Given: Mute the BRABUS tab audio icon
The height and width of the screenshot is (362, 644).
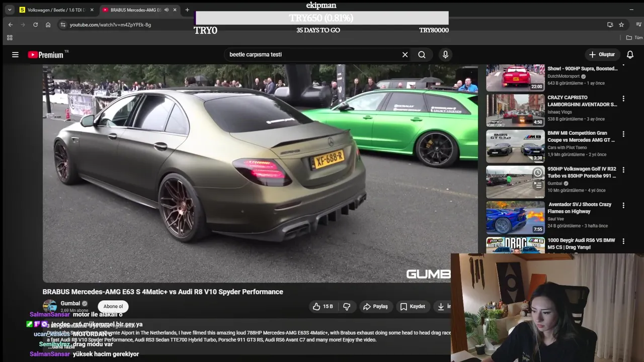Looking at the screenshot, I should click(x=167, y=10).
